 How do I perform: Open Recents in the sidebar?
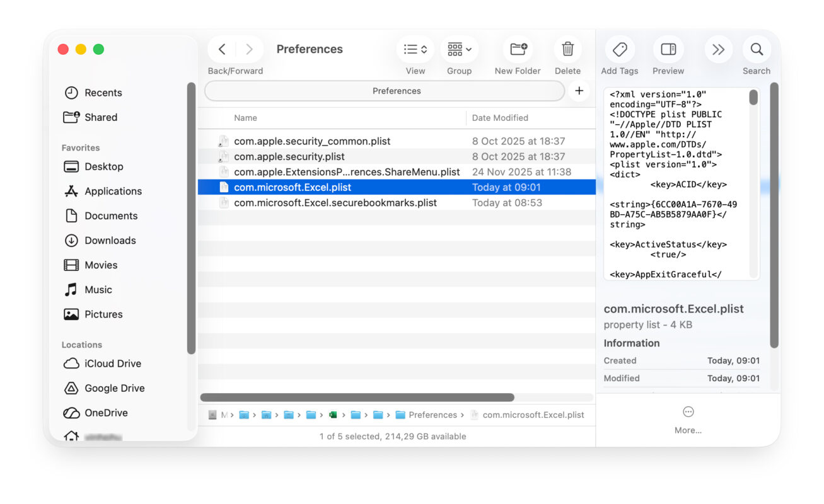coord(103,93)
